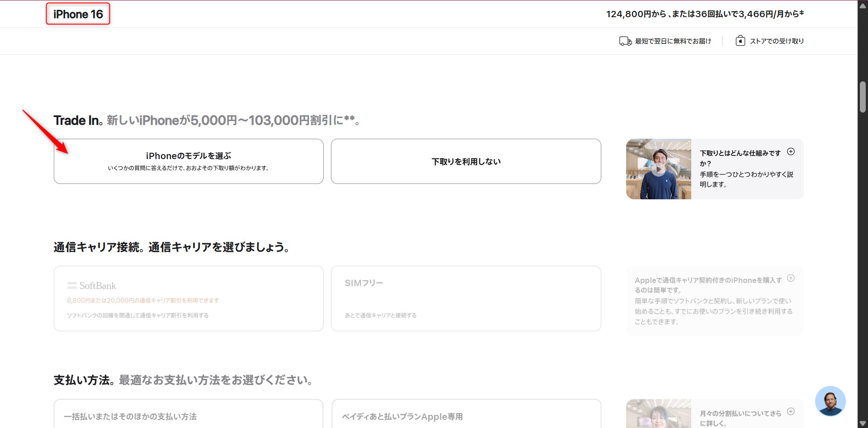Open '月々の分割払いについて' info card
This screenshot has height=428, width=868.
point(715,414)
